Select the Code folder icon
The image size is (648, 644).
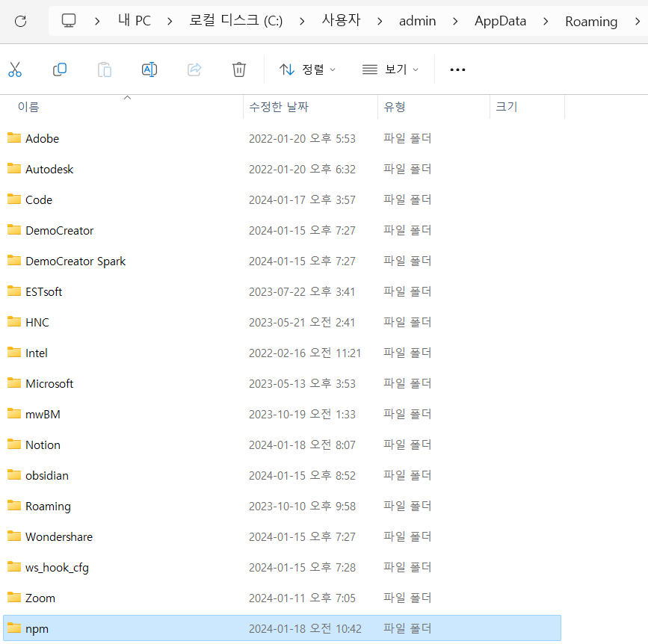click(x=14, y=199)
